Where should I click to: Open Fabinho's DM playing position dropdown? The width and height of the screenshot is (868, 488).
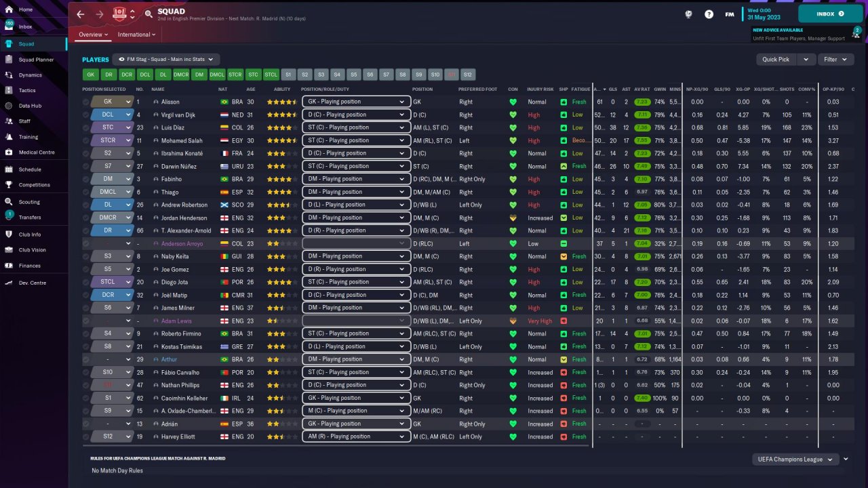tap(357, 179)
